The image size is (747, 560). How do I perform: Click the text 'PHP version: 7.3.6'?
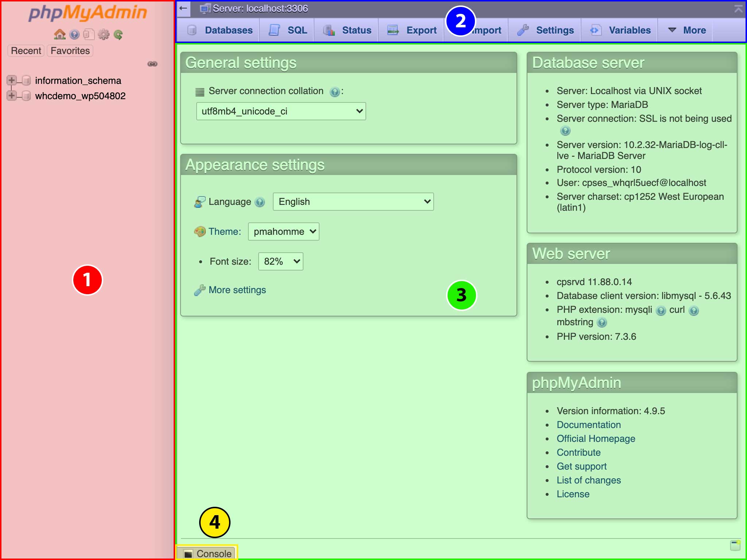[596, 337]
